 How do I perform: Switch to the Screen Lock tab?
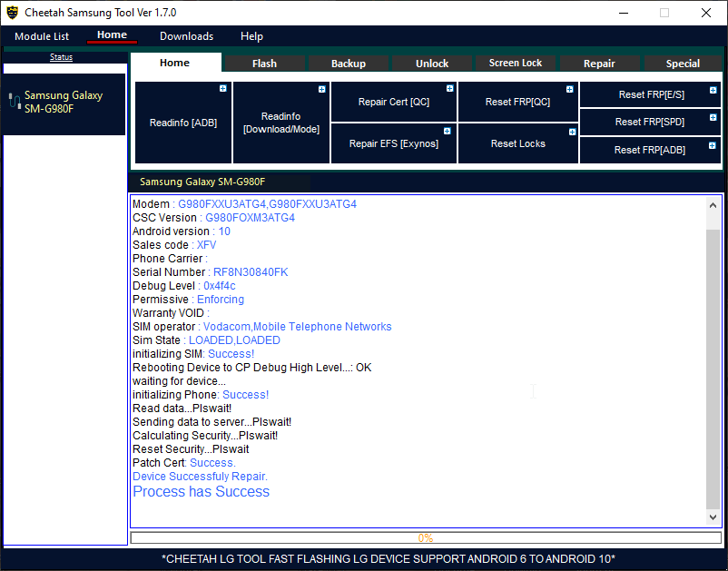click(x=516, y=64)
